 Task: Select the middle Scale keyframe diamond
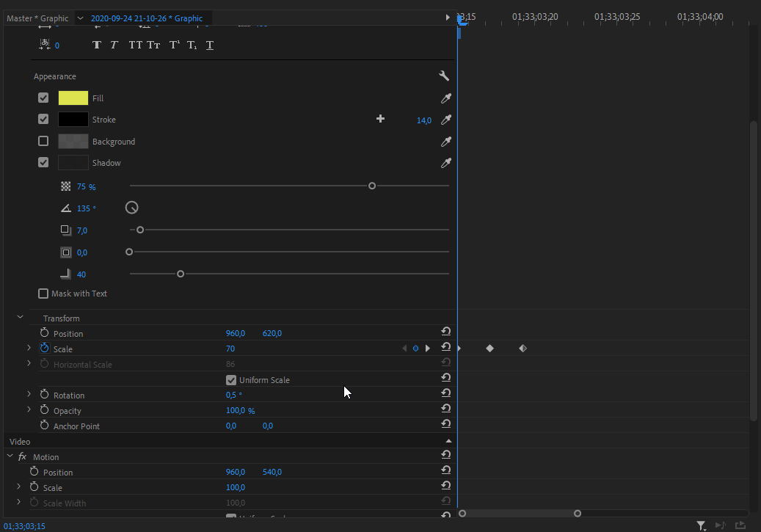pos(489,349)
